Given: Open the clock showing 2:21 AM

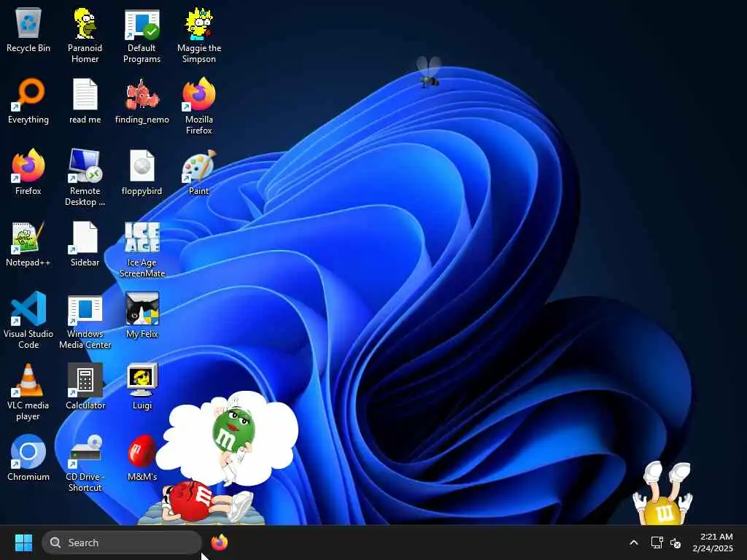Looking at the screenshot, I should tap(713, 542).
